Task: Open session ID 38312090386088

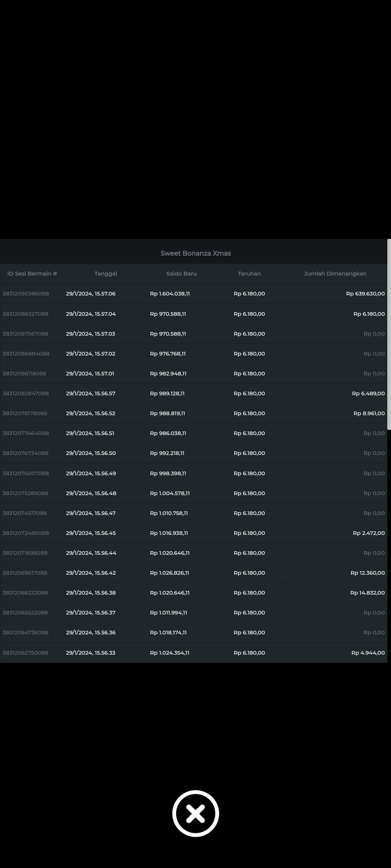Action: click(26, 294)
